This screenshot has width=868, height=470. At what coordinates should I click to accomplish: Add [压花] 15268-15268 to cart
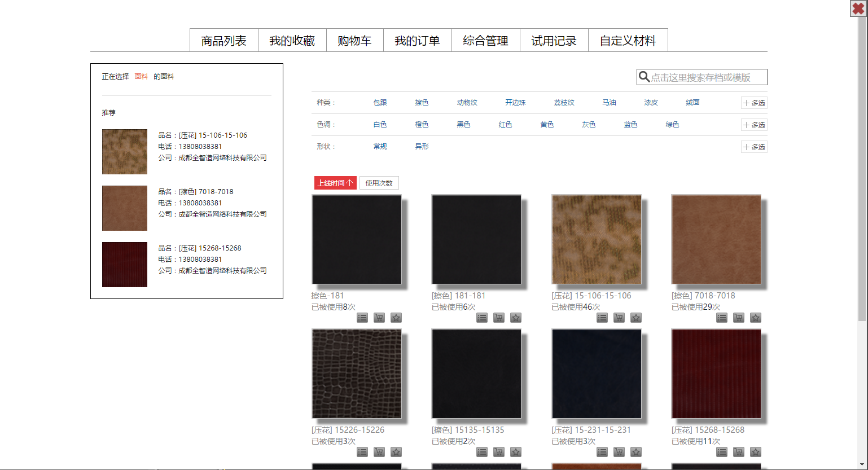coord(739,452)
